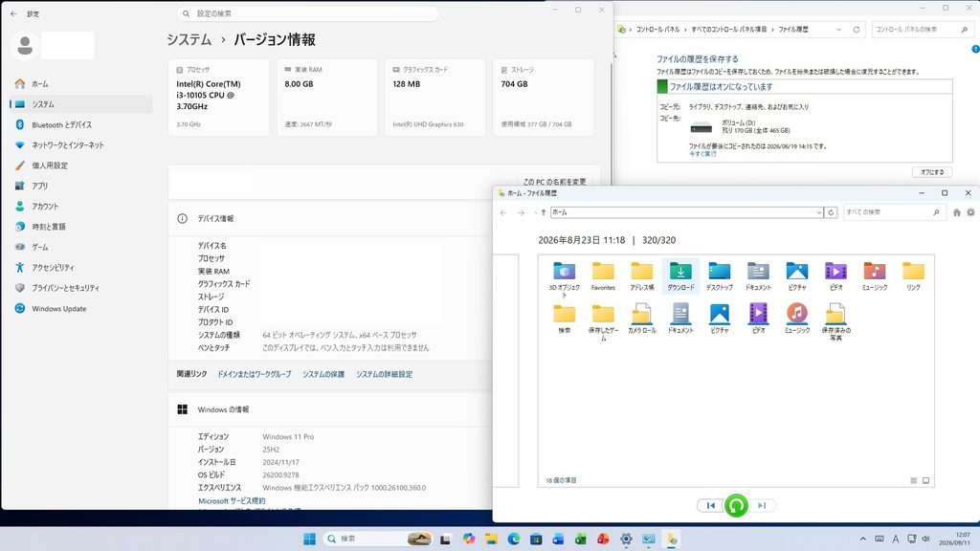
Task: Click the 設定の検索 search box
Action: 307,13
